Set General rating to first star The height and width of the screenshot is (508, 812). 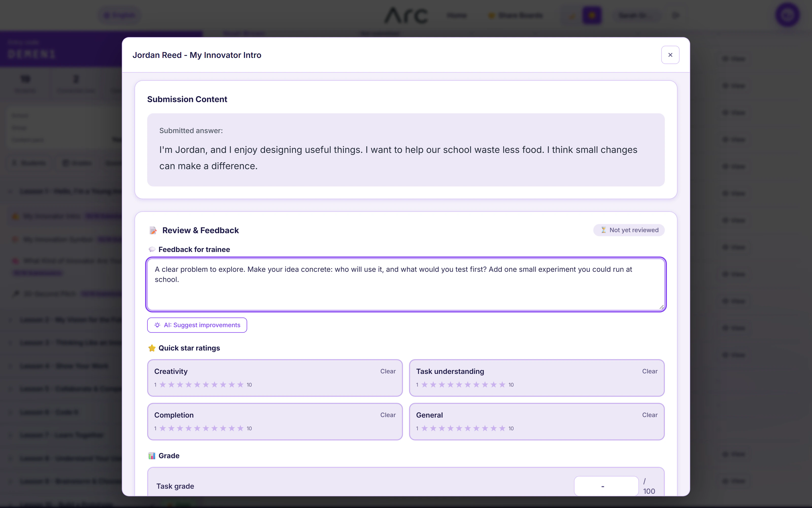(425, 428)
